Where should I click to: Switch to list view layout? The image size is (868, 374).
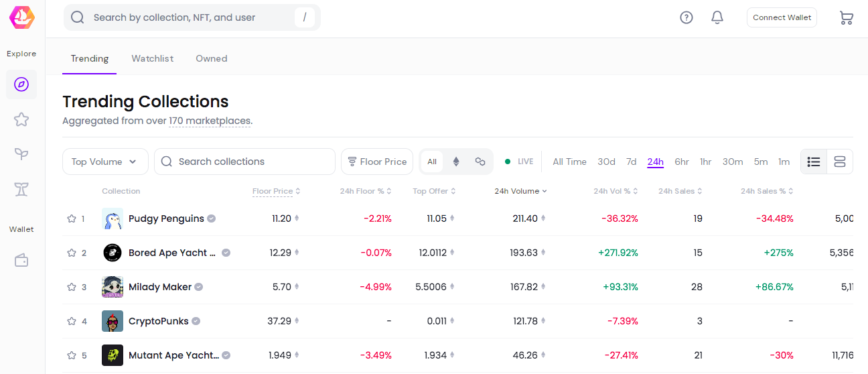pos(814,162)
